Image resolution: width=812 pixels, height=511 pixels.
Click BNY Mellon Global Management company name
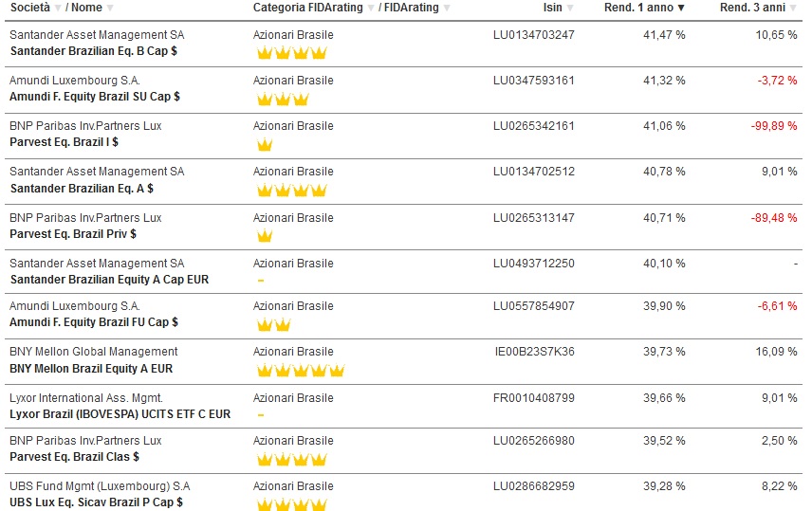click(x=94, y=352)
